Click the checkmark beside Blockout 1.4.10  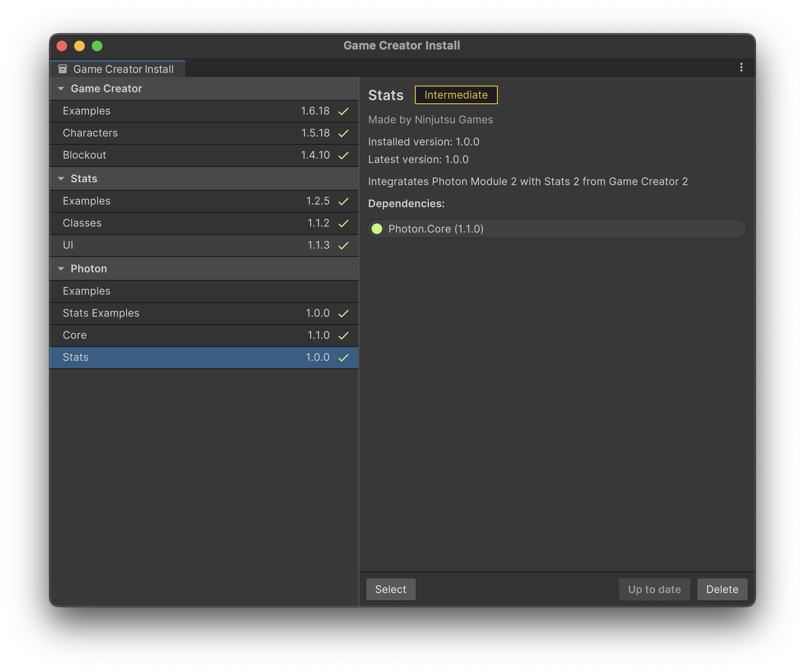click(343, 155)
